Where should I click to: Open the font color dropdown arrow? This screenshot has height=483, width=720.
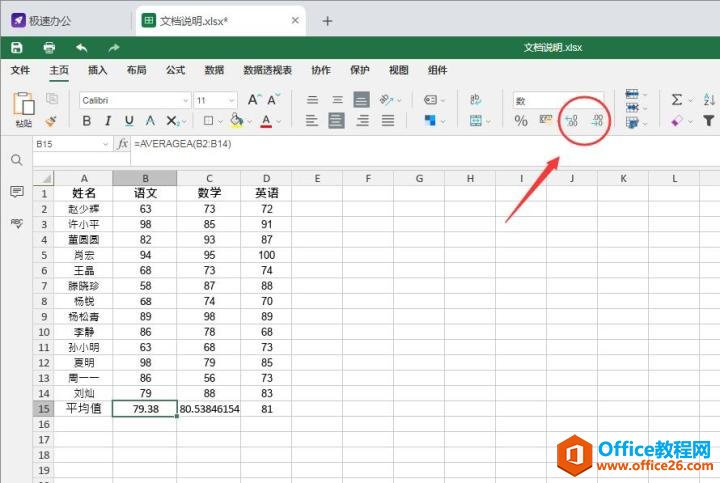click(279, 122)
